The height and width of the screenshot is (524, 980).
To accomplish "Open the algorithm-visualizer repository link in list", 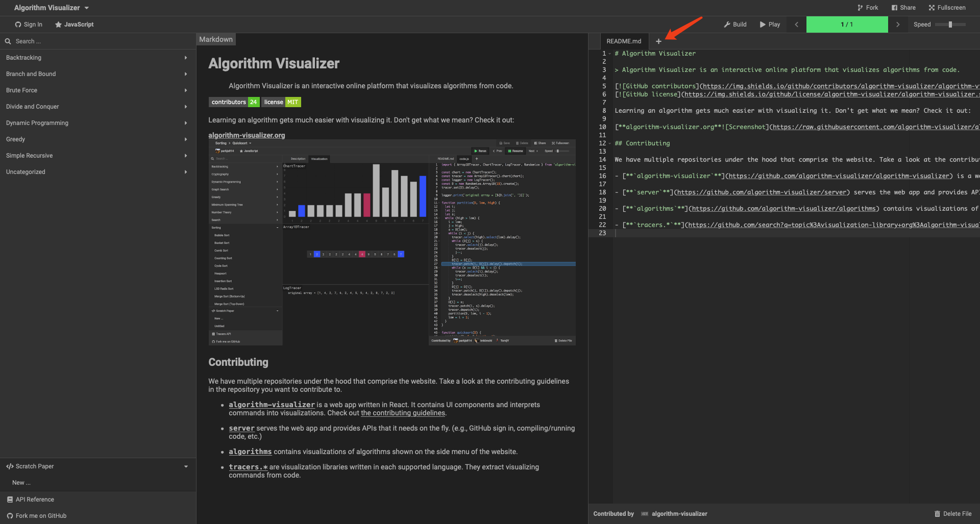I will pyautogui.click(x=272, y=405).
